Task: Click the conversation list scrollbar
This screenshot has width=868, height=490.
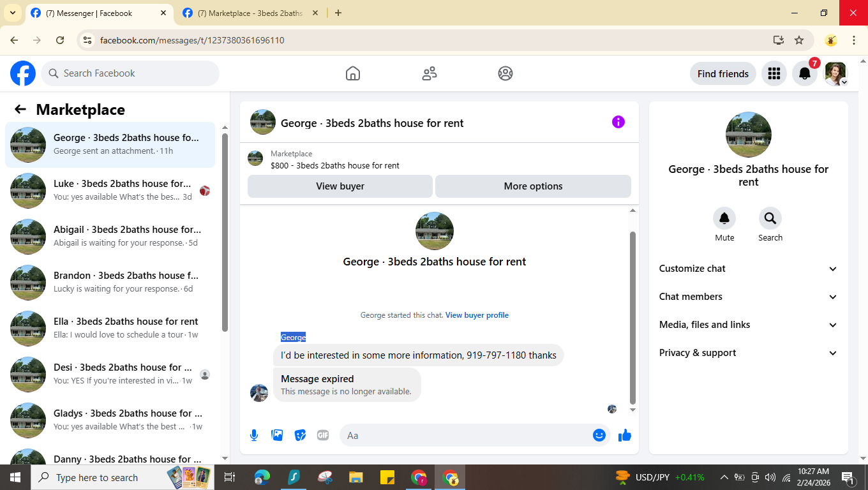Action: 225,232
